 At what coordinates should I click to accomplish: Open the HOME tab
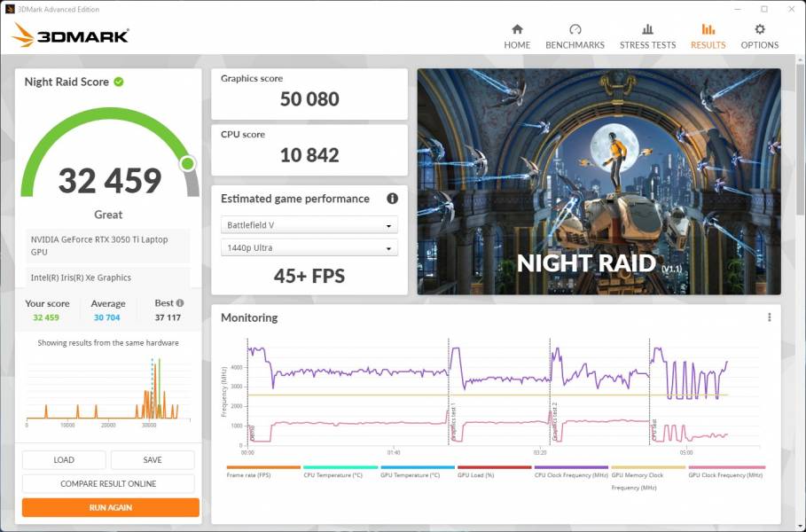517,36
